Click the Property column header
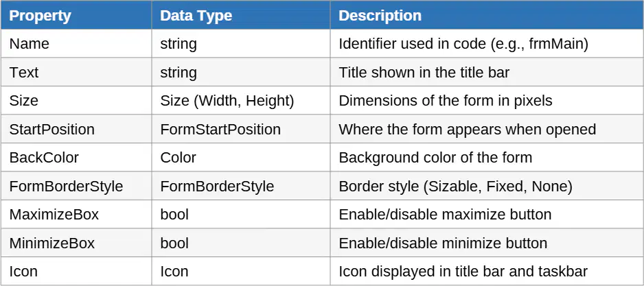644x286 pixels. tap(76, 15)
